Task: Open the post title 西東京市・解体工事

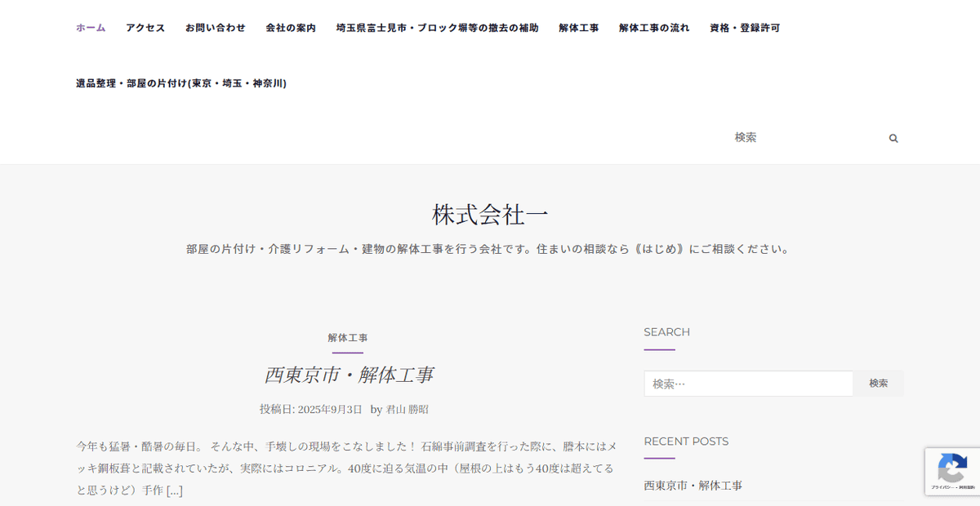Action: (349, 375)
